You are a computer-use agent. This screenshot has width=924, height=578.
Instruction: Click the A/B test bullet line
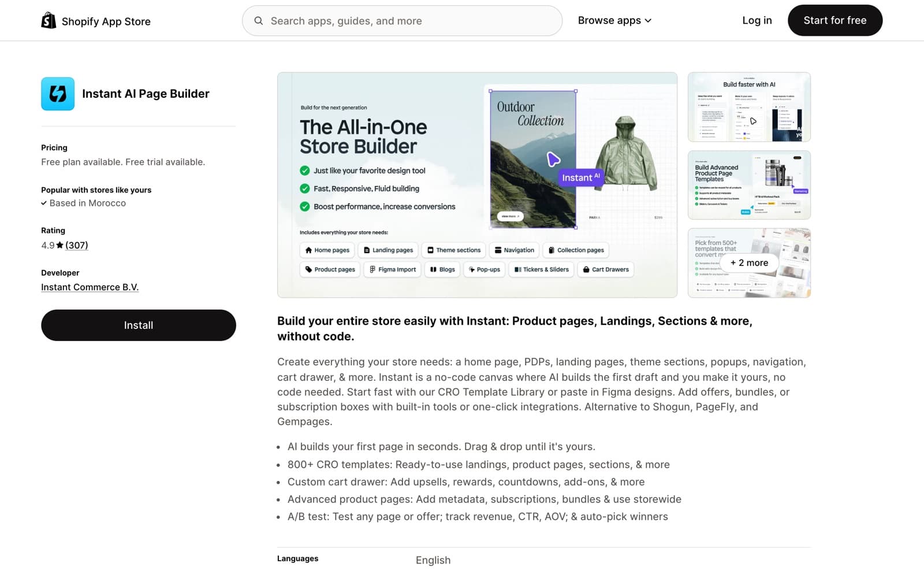(x=478, y=517)
